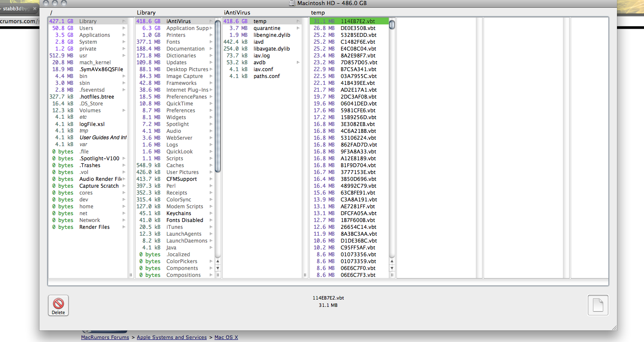
Task: Select the Fonts Disabled folder
Action: pyautogui.click(x=175, y=220)
